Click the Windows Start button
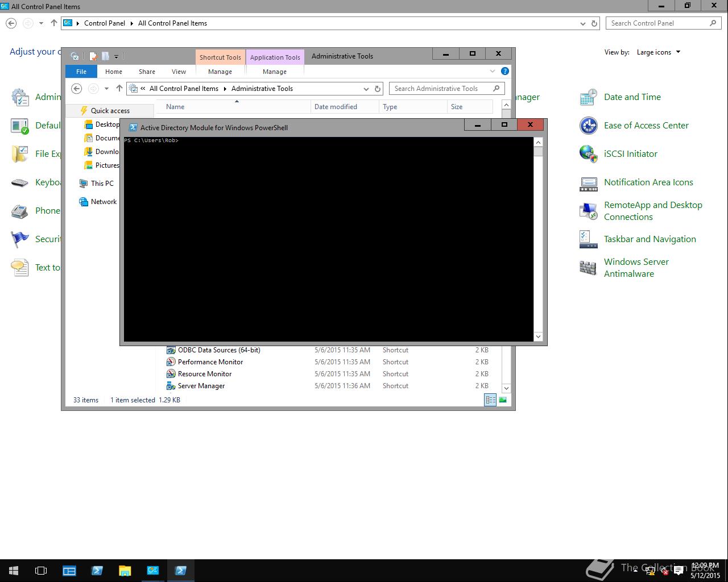Screen dimensions: 728x582 [x=14, y=571]
